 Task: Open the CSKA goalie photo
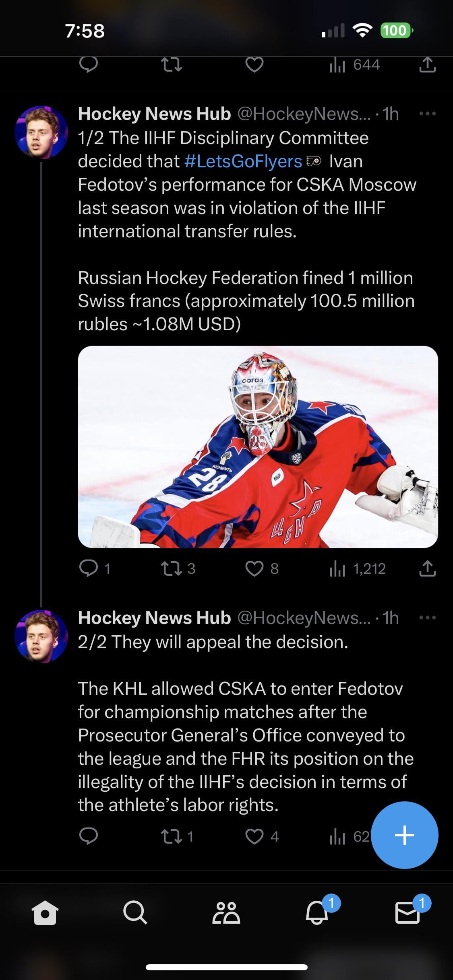tap(258, 447)
